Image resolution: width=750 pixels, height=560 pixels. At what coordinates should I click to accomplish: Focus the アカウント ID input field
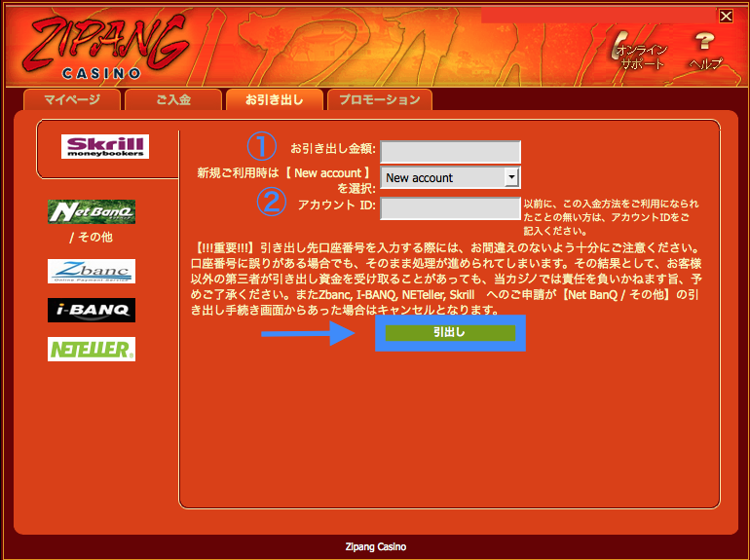click(450, 208)
